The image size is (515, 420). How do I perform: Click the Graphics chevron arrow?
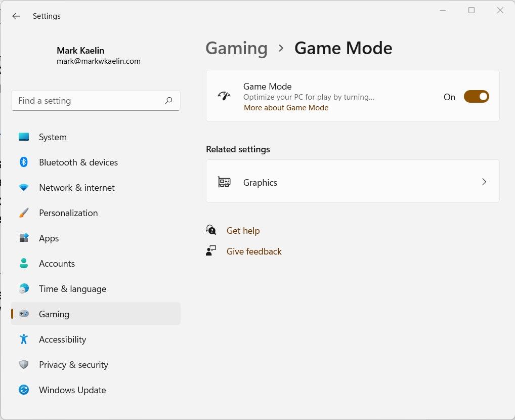click(x=484, y=181)
